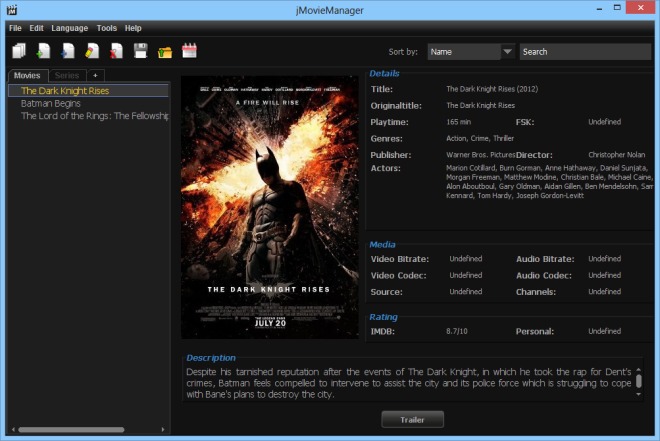This screenshot has height=441, width=660.
Task: Click the document with green arrow icon
Action: 43,51
